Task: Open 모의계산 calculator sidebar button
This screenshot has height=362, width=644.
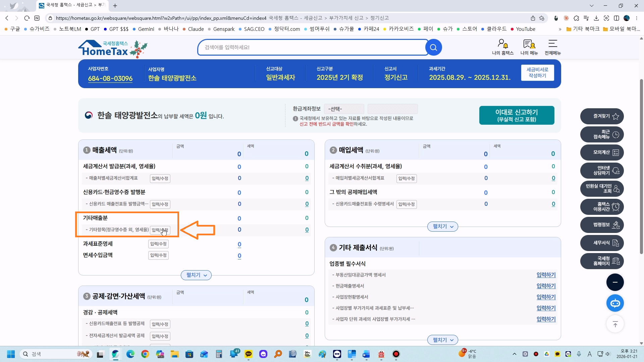Action: (602, 153)
